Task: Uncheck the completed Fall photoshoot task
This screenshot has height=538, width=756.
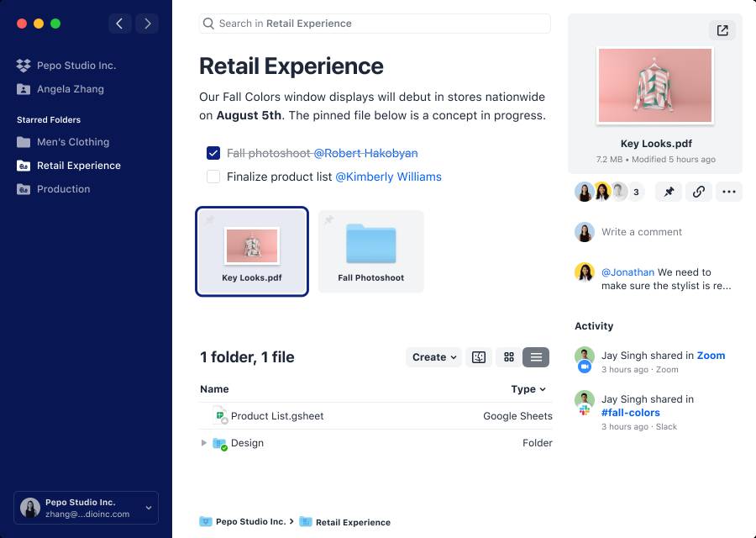Action: [x=213, y=154]
